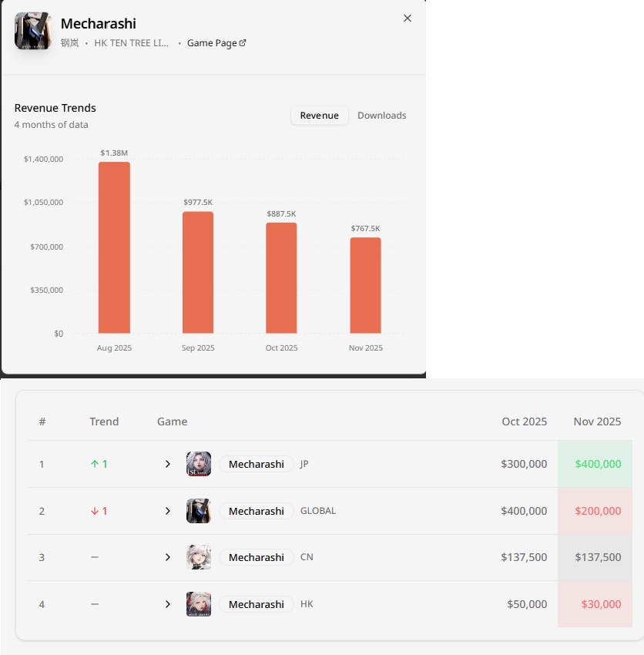Click the Oct 2025 revenue bar

pyautogui.click(x=281, y=277)
